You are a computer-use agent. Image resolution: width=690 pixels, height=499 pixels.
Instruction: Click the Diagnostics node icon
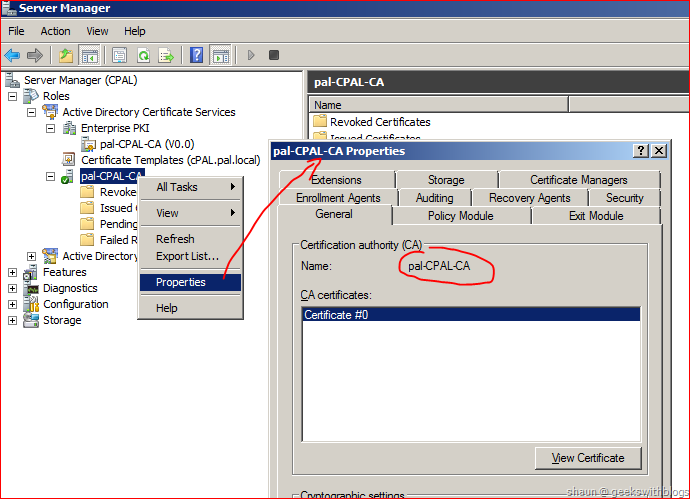coord(32,288)
